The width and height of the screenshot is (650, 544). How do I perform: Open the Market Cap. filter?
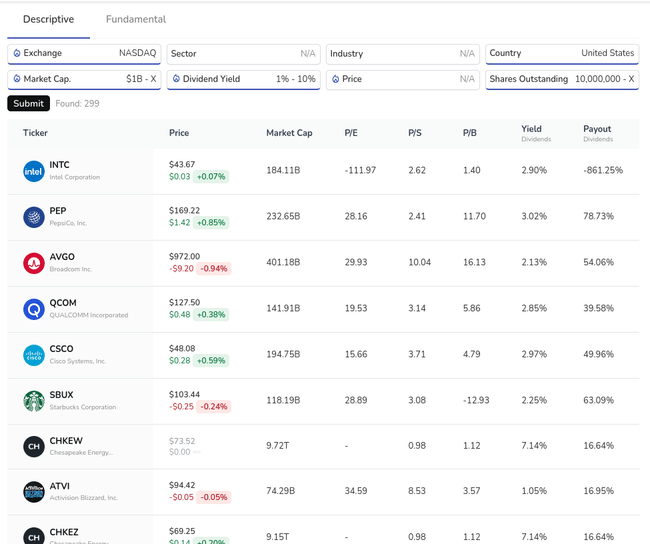tap(84, 79)
